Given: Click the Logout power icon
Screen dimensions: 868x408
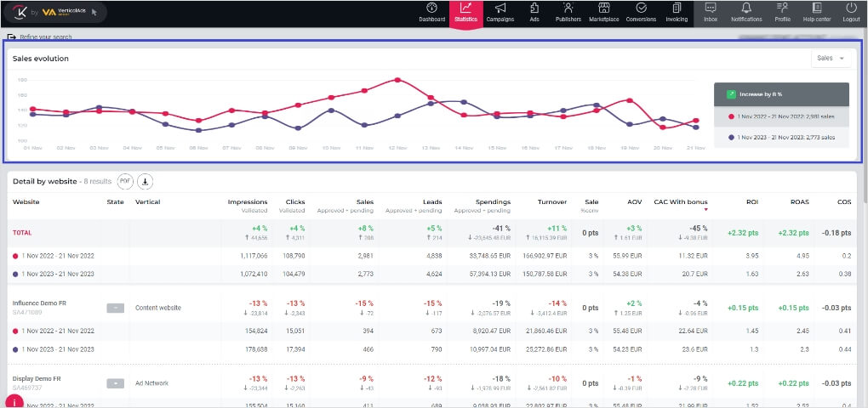Looking at the screenshot, I should click(851, 13).
